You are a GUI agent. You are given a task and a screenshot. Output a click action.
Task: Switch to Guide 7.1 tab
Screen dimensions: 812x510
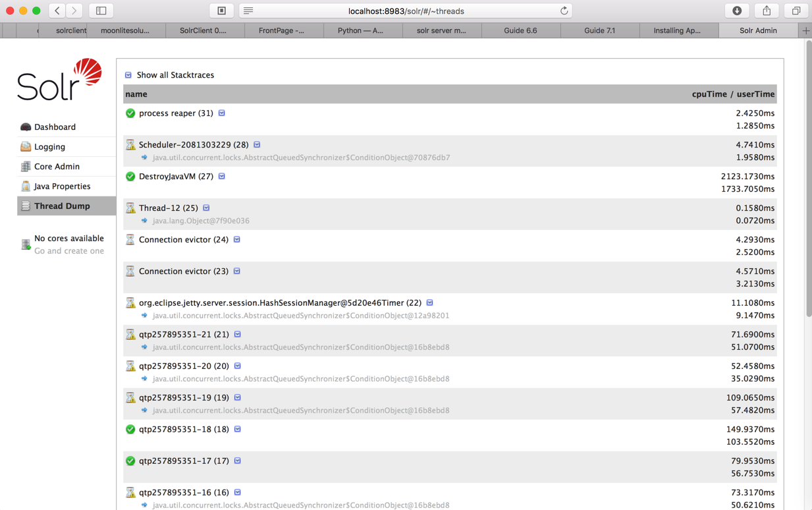pos(599,30)
